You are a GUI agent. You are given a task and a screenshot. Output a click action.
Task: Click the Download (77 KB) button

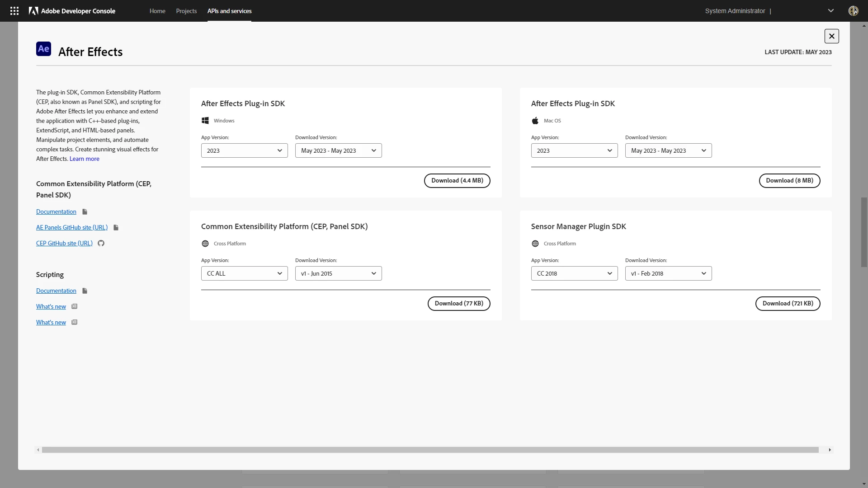(459, 304)
